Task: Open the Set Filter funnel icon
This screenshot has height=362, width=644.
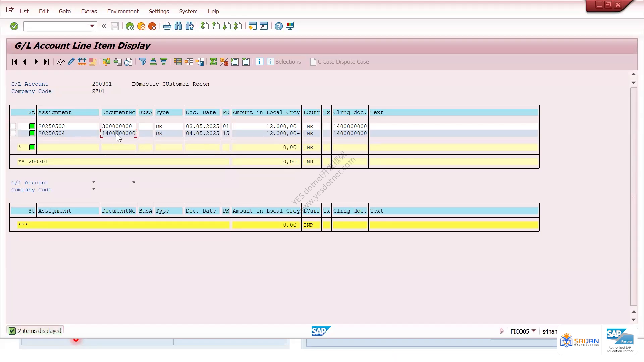Action: pyautogui.click(x=142, y=62)
